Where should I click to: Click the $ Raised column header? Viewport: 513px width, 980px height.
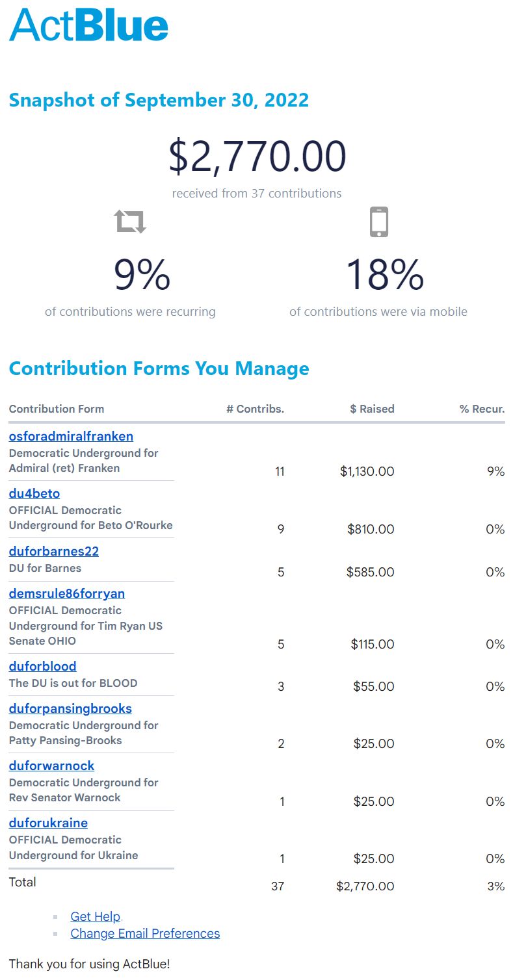click(372, 409)
